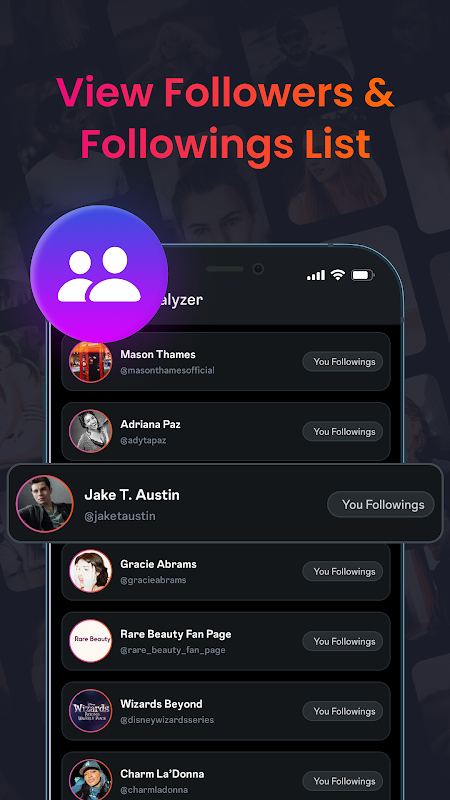Open Mason Thames profile picture
Image resolution: width=450 pixels, height=800 pixels.
[x=90, y=361]
